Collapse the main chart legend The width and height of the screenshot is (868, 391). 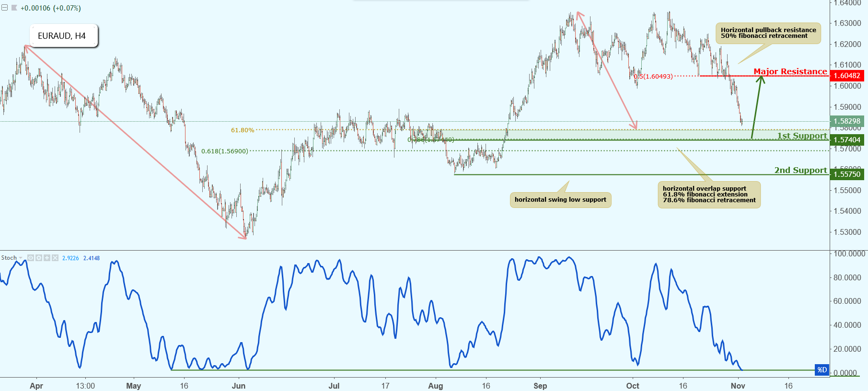coord(4,8)
